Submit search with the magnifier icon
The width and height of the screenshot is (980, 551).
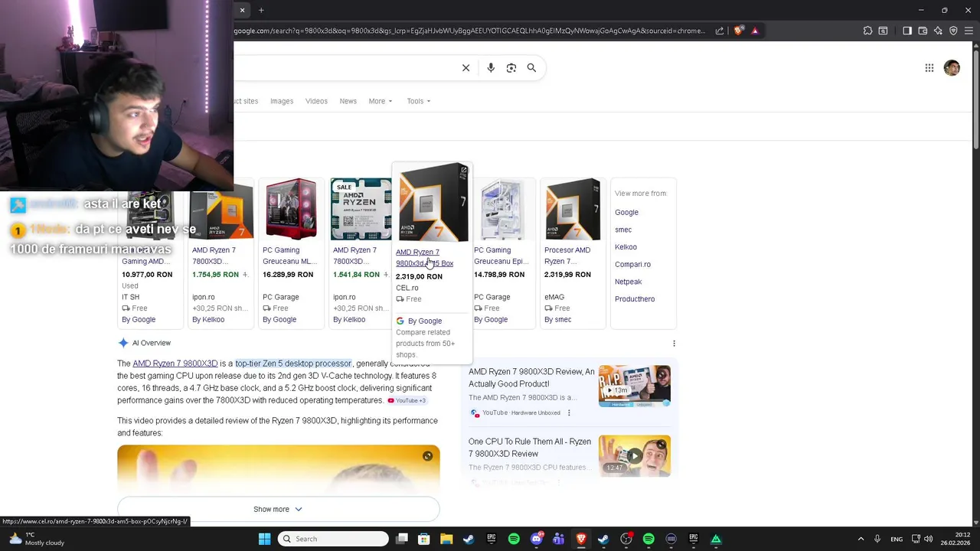point(531,68)
